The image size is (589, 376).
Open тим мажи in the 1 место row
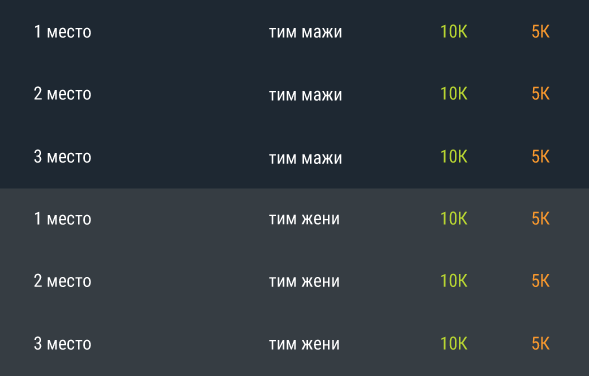point(305,32)
